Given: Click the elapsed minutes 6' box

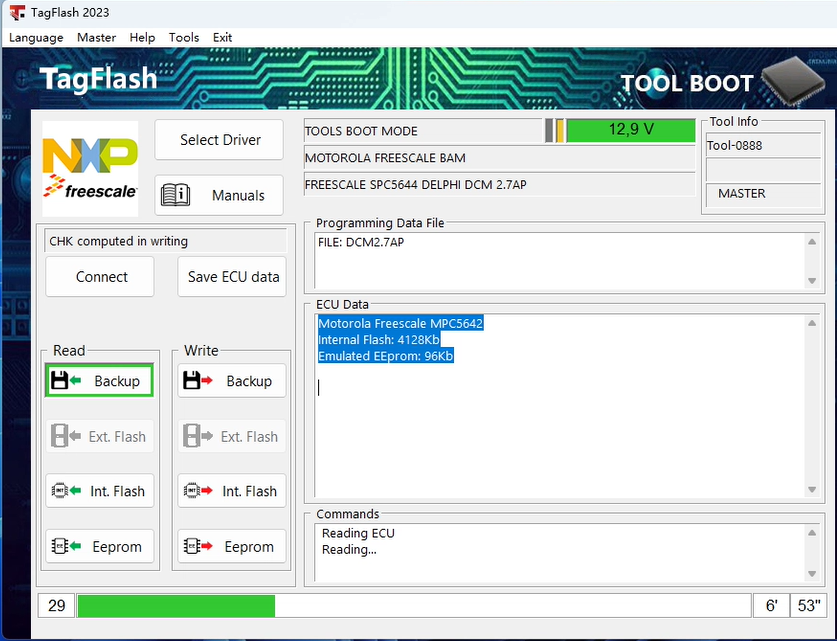Looking at the screenshot, I should (771, 606).
